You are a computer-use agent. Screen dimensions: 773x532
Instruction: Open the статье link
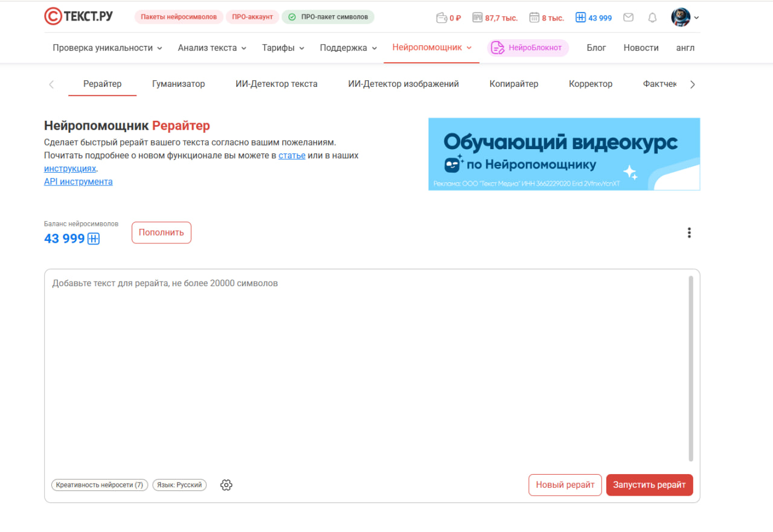[x=292, y=155]
